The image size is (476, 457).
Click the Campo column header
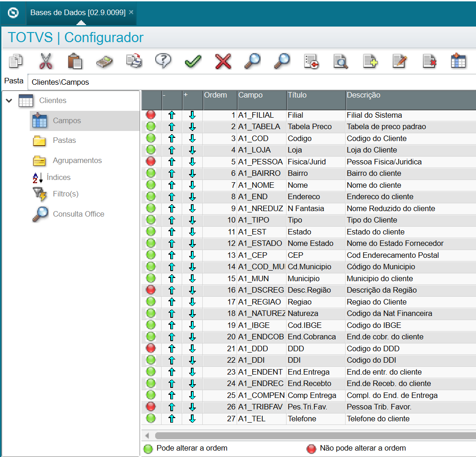pyautogui.click(x=262, y=100)
